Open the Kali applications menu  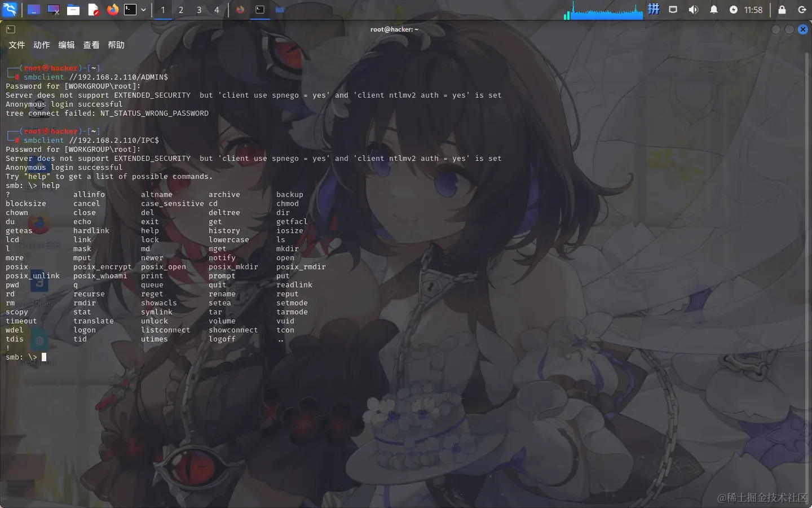click(x=10, y=10)
